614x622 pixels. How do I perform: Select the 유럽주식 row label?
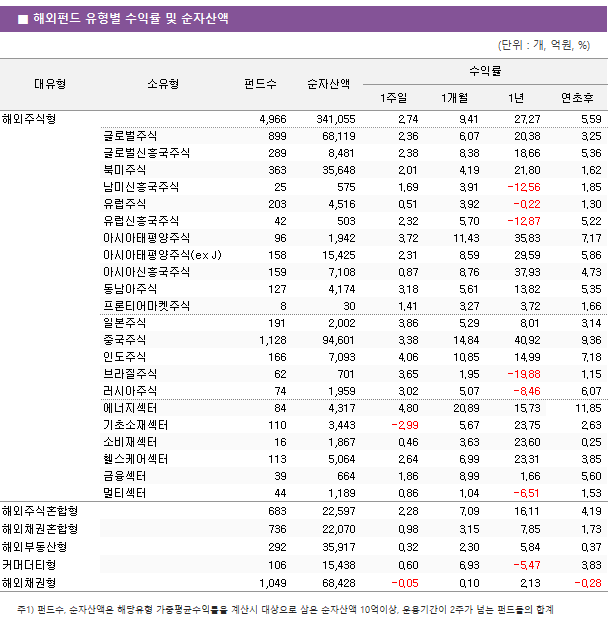pos(125,204)
